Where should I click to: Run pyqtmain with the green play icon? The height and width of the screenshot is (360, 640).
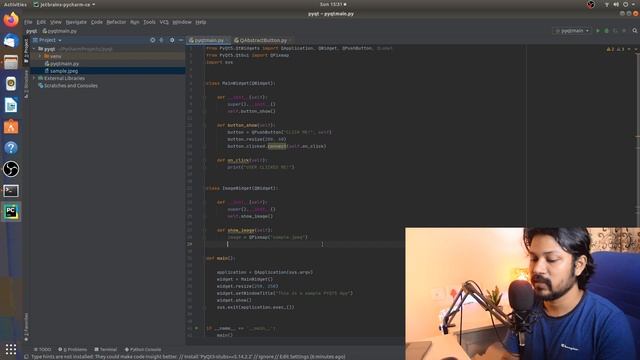tap(598, 31)
